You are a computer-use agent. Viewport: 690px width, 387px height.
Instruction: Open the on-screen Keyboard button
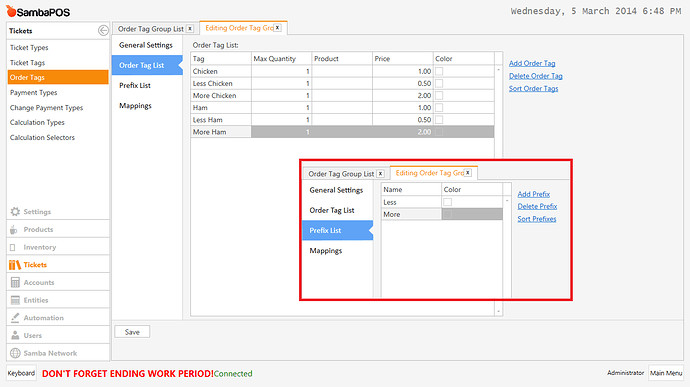click(x=21, y=373)
